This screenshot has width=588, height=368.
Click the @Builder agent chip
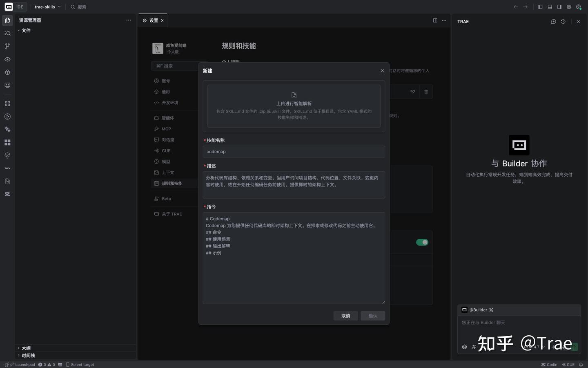click(477, 310)
